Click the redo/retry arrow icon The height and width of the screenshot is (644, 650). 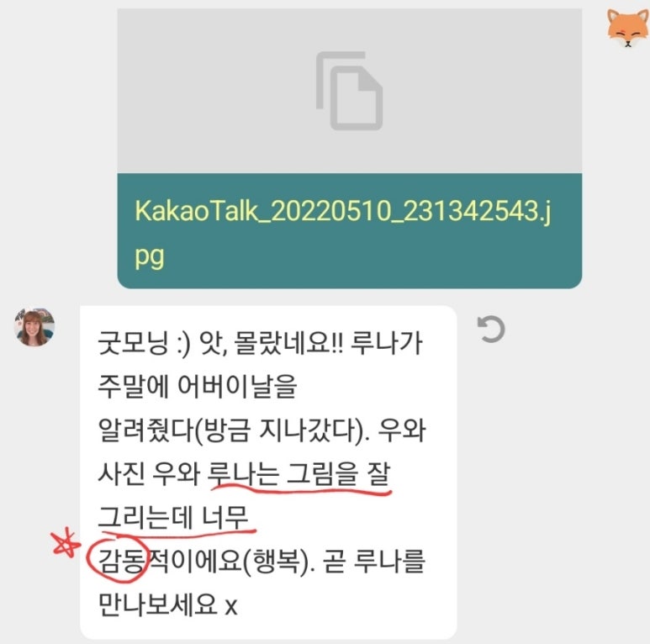tap(491, 330)
